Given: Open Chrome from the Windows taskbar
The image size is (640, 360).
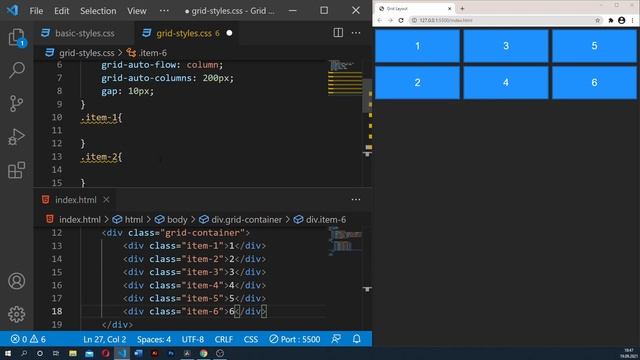Looking at the screenshot, I should [204, 353].
